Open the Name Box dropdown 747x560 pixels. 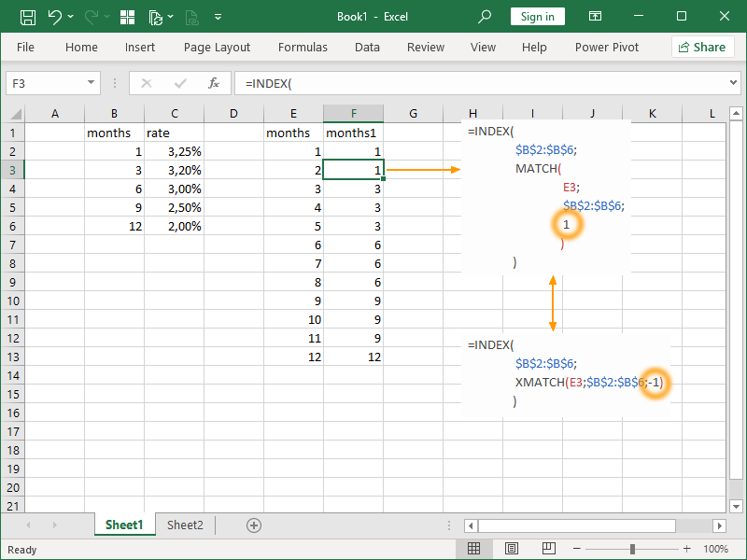point(92,83)
